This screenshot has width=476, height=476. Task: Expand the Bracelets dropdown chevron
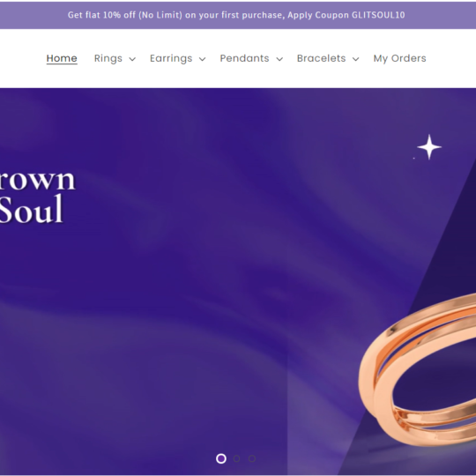(x=356, y=59)
